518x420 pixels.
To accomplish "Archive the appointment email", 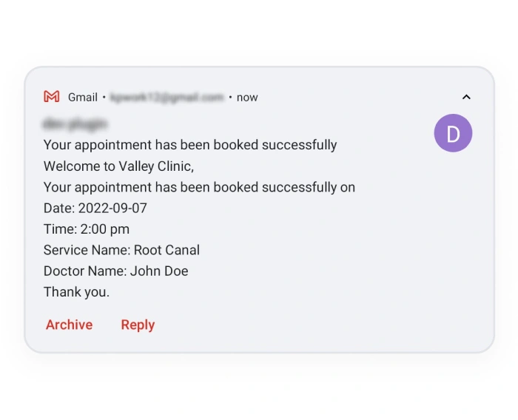I will pyautogui.click(x=69, y=325).
